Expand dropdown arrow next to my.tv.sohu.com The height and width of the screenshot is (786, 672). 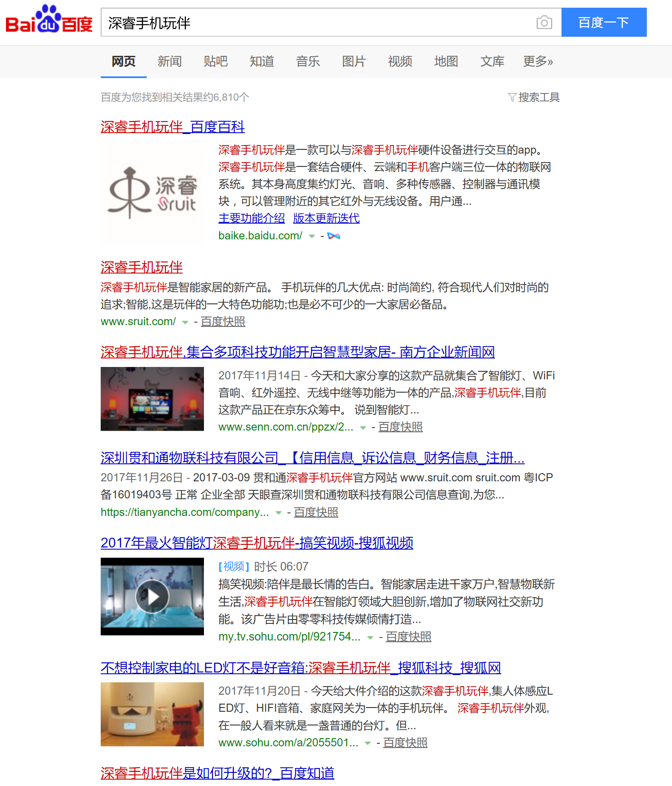[370, 638]
